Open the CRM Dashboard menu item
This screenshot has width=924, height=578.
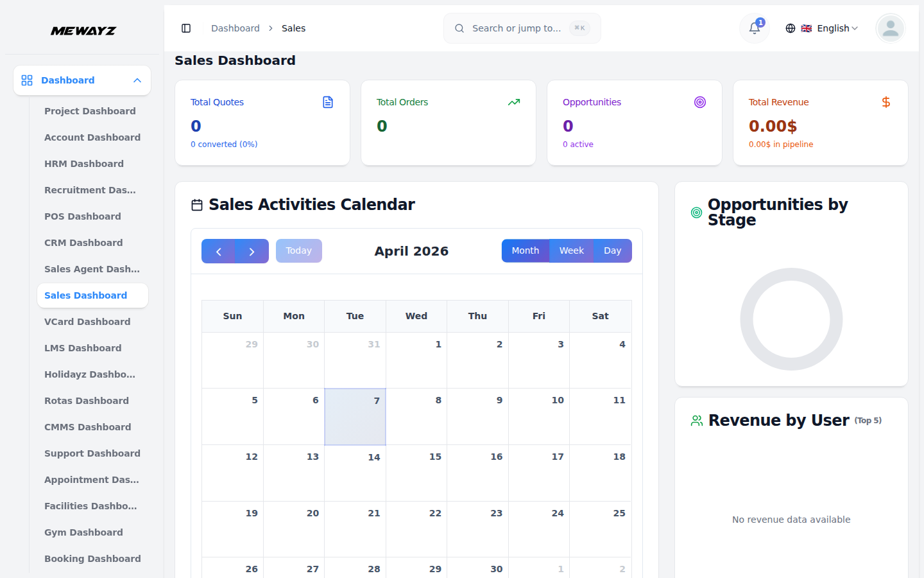83,243
